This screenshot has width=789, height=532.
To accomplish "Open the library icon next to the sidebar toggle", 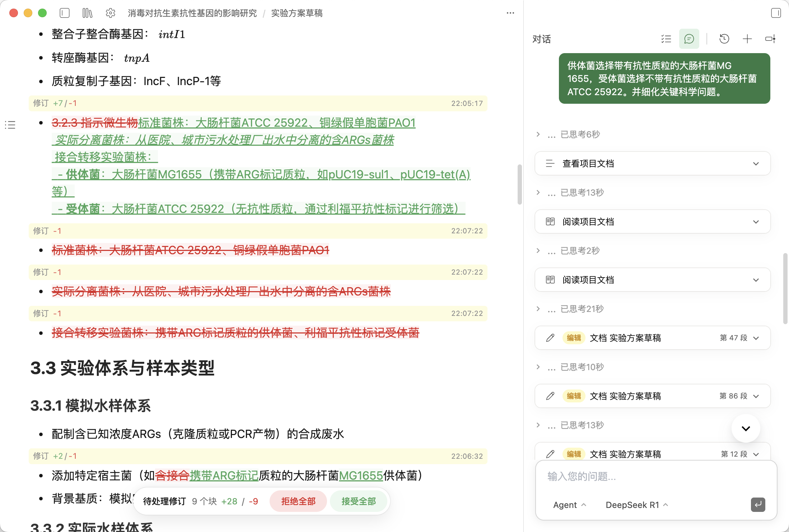I will (87, 13).
